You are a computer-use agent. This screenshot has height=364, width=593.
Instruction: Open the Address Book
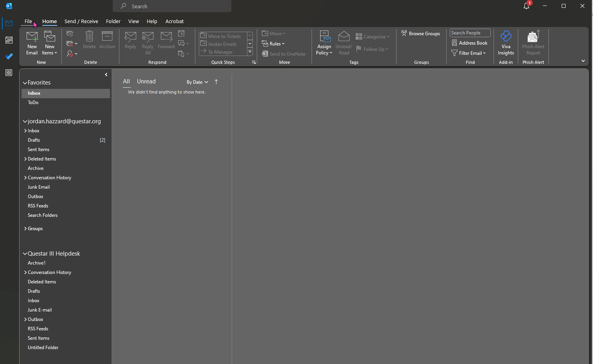(x=470, y=43)
